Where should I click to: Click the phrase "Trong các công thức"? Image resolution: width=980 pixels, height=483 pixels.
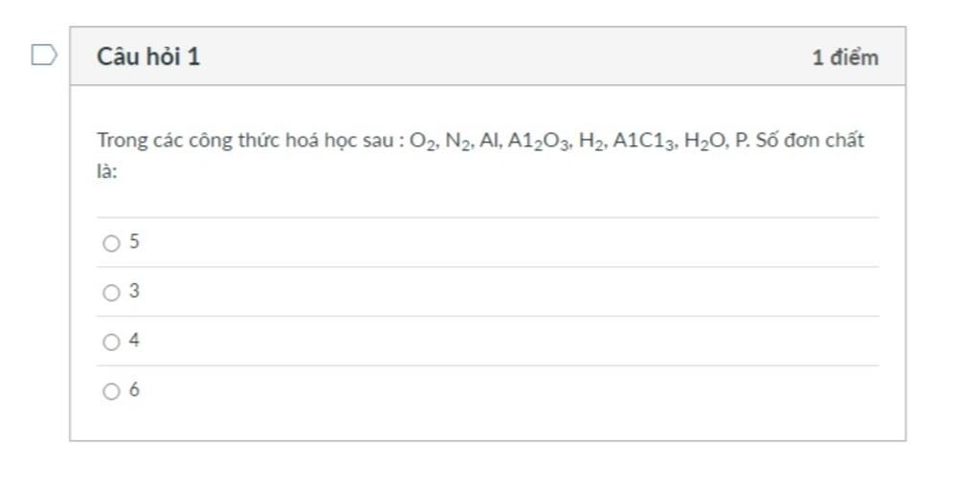[165, 140]
